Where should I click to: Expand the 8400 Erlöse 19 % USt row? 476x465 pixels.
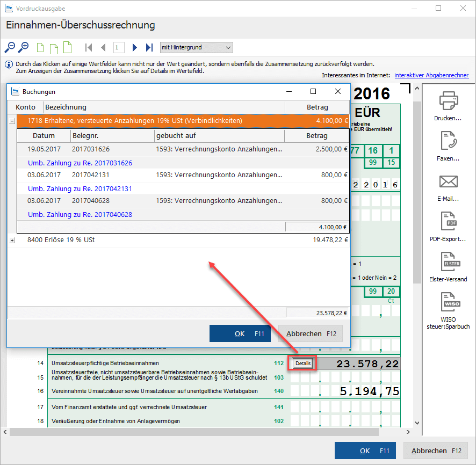12,240
